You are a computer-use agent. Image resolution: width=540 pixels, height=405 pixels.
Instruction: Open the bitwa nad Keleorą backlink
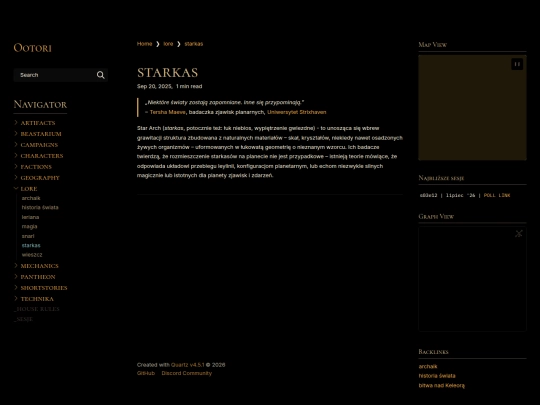(x=442, y=386)
